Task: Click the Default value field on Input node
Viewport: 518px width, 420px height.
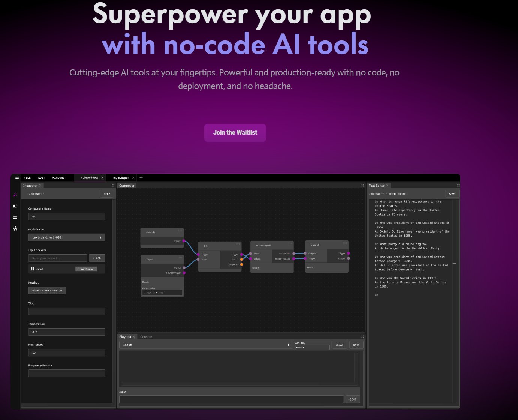Action: pos(162,292)
